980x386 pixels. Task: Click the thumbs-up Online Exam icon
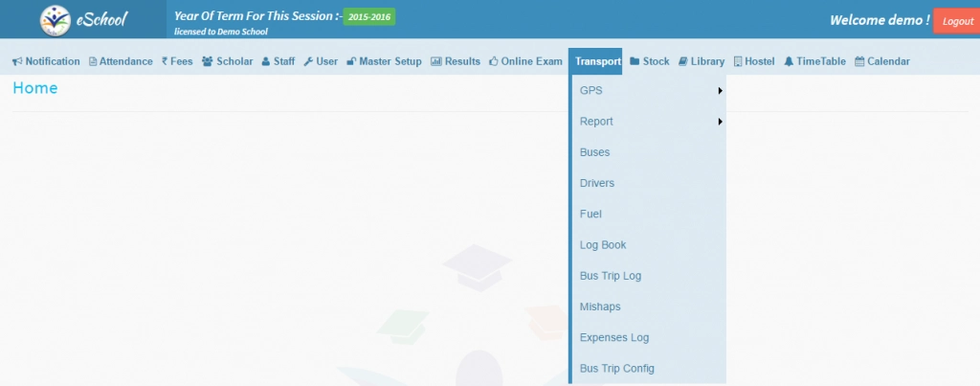494,61
